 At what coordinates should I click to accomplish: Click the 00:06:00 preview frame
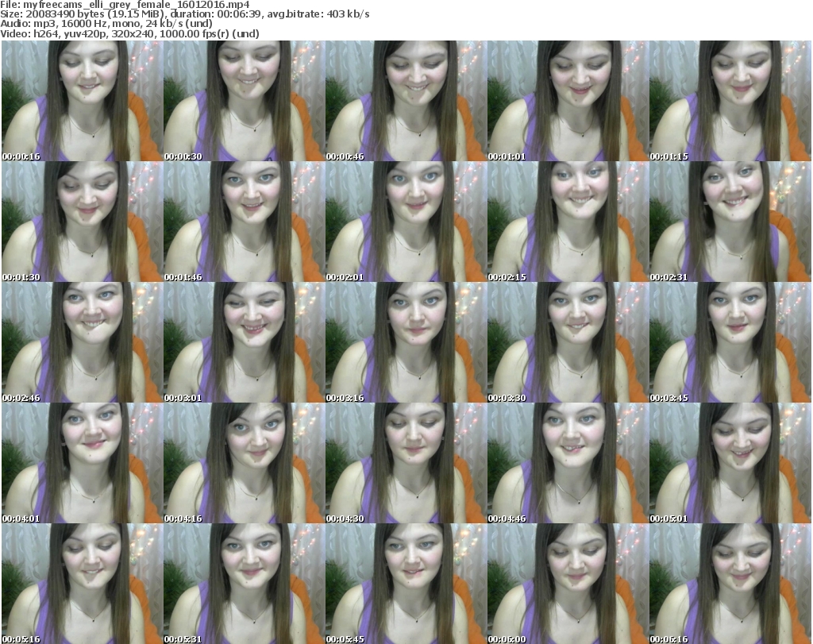568,584
